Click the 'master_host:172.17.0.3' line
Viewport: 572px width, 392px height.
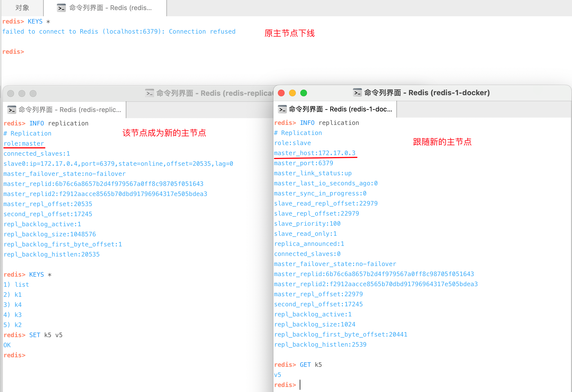315,153
